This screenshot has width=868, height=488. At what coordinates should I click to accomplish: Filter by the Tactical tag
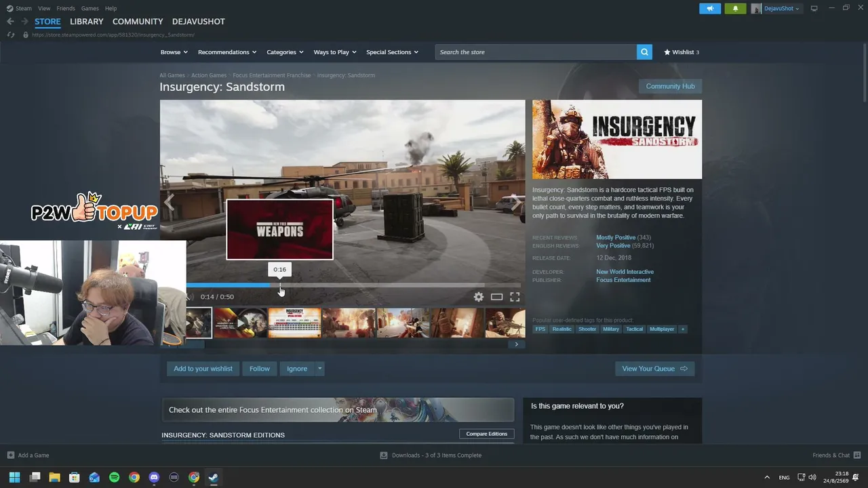coord(635,329)
